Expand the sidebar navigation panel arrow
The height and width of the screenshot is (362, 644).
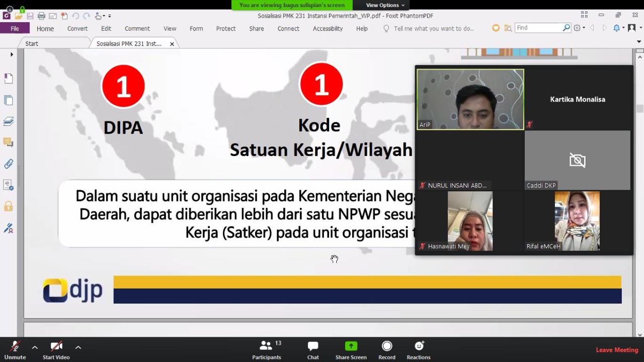click(12, 54)
